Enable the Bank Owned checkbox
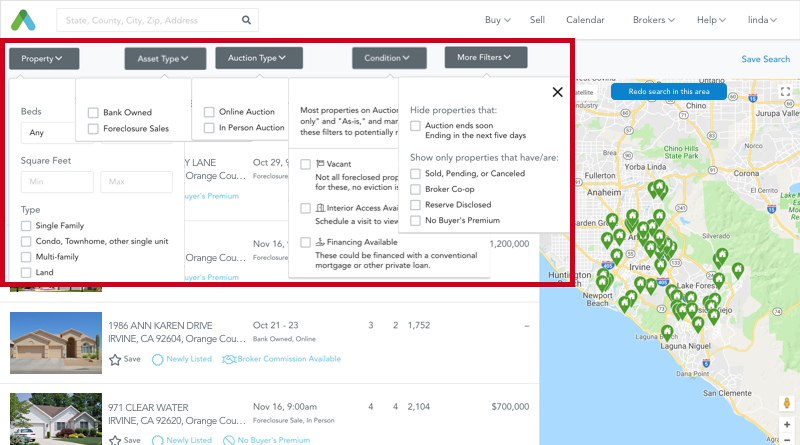 [x=93, y=113]
